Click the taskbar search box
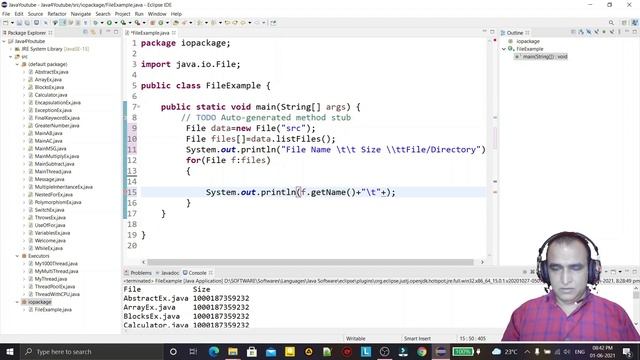 pyautogui.click(x=91, y=351)
